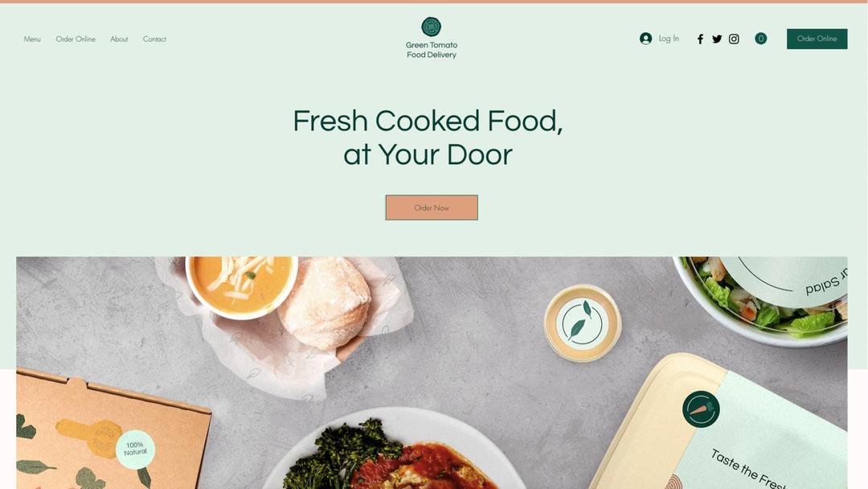Open the Facebook social icon

(700, 39)
